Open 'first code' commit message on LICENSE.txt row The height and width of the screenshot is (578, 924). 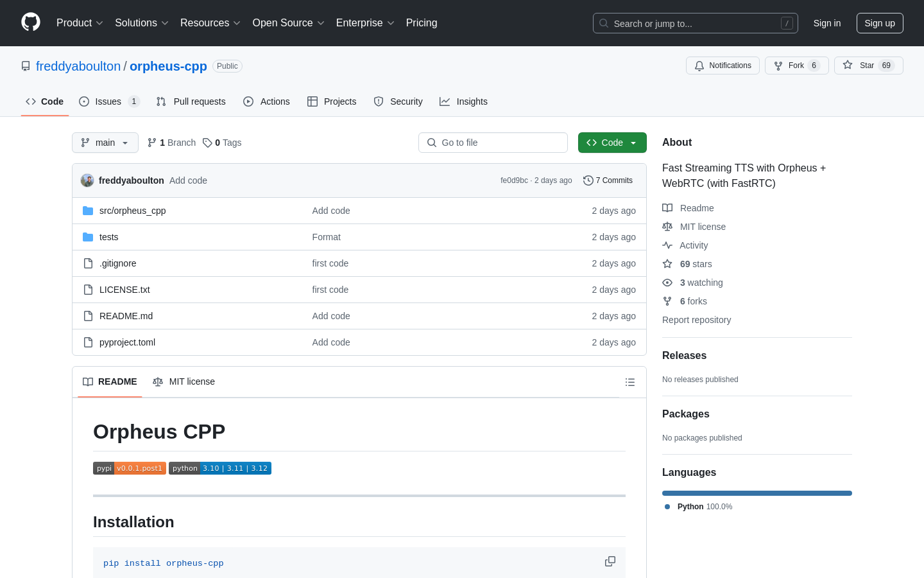[x=330, y=290]
